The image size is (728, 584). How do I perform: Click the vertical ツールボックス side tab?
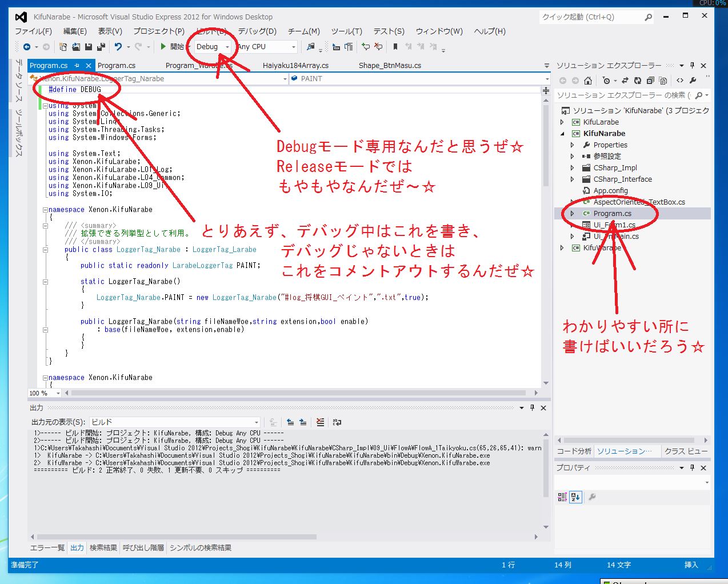(19, 133)
